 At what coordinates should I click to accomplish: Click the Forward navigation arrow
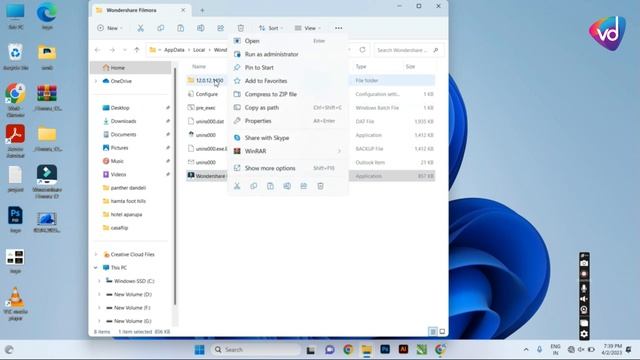pyautogui.click(x=112, y=50)
